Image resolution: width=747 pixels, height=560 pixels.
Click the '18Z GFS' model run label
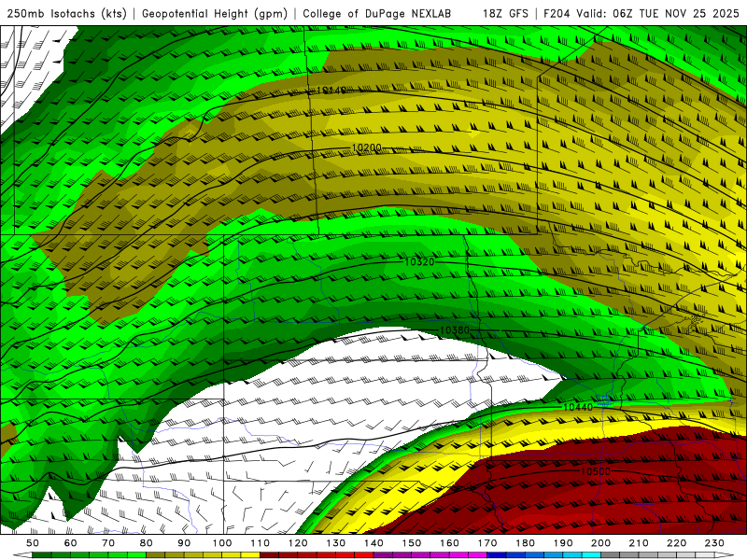point(505,13)
